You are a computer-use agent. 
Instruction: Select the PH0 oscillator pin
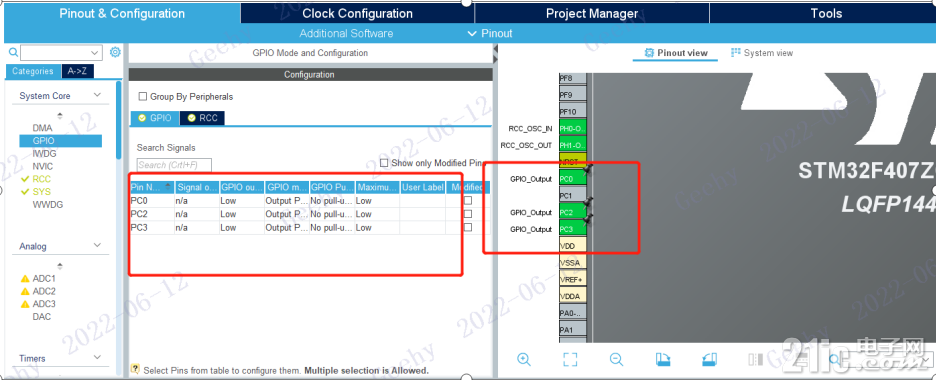coord(572,128)
